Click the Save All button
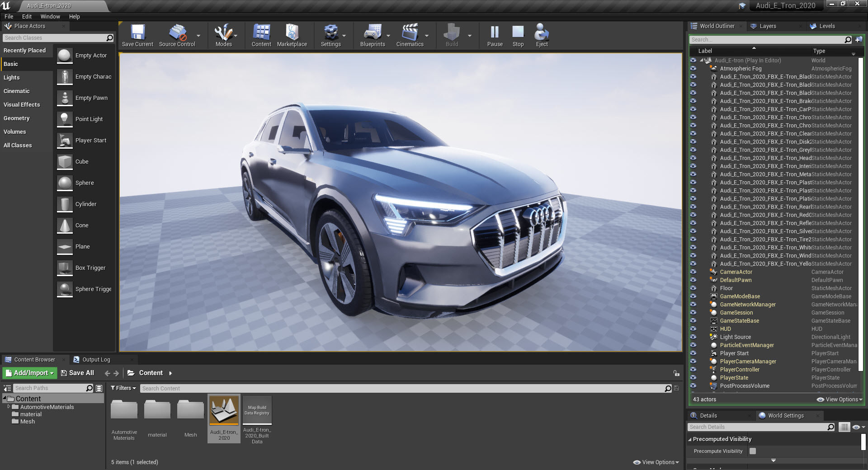Image resolution: width=868 pixels, height=470 pixels. 77,373
